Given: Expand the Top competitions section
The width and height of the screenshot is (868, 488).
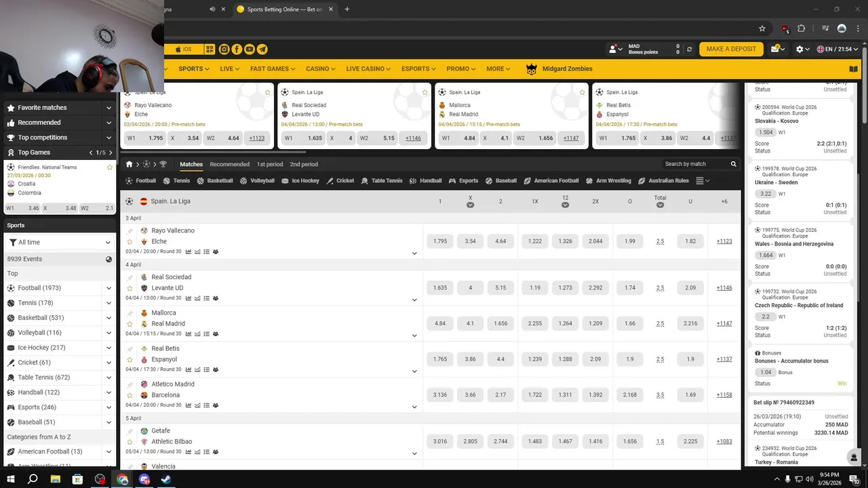Looking at the screenshot, I should [x=108, y=138].
